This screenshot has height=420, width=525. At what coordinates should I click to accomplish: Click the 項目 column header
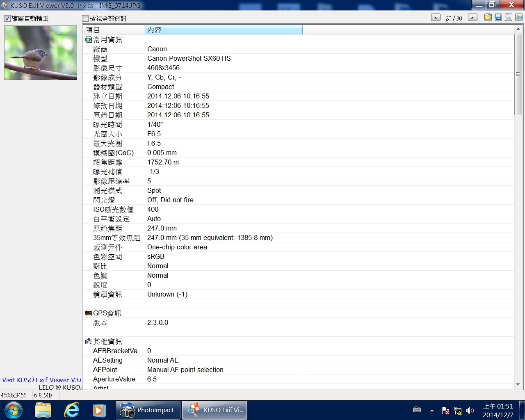pyautogui.click(x=114, y=30)
